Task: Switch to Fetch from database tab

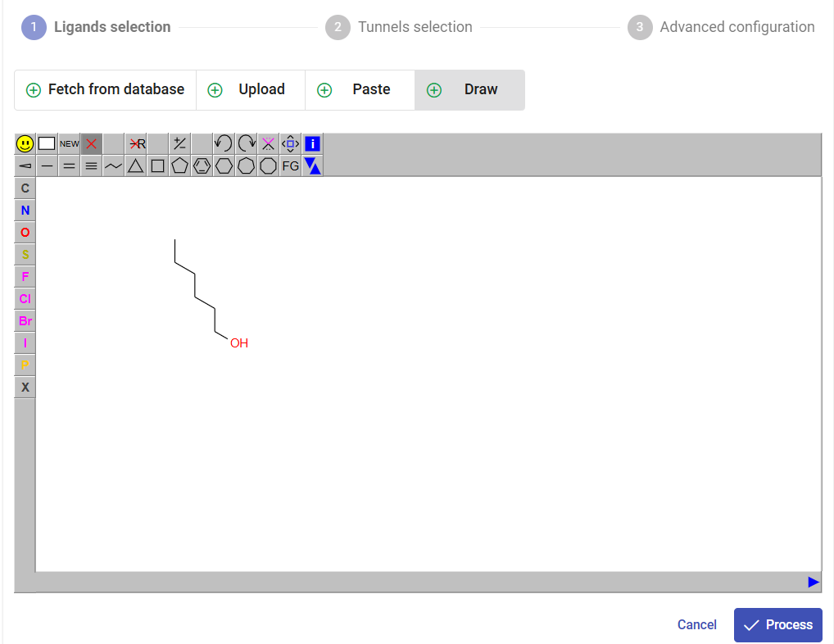Action: [x=105, y=90]
